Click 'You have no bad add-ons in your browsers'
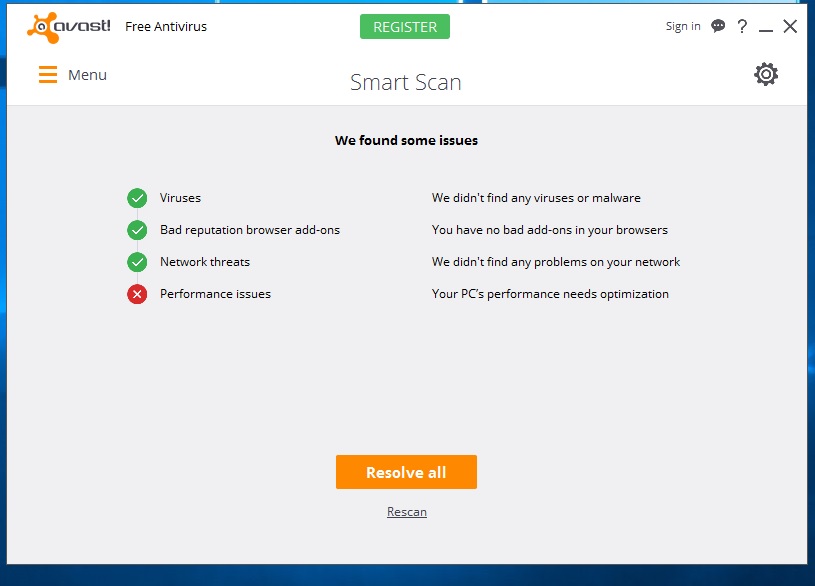 (x=549, y=230)
